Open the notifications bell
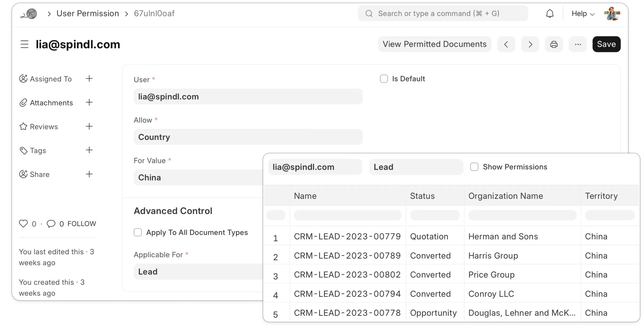This screenshot has width=644, height=327. click(x=550, y=14)
